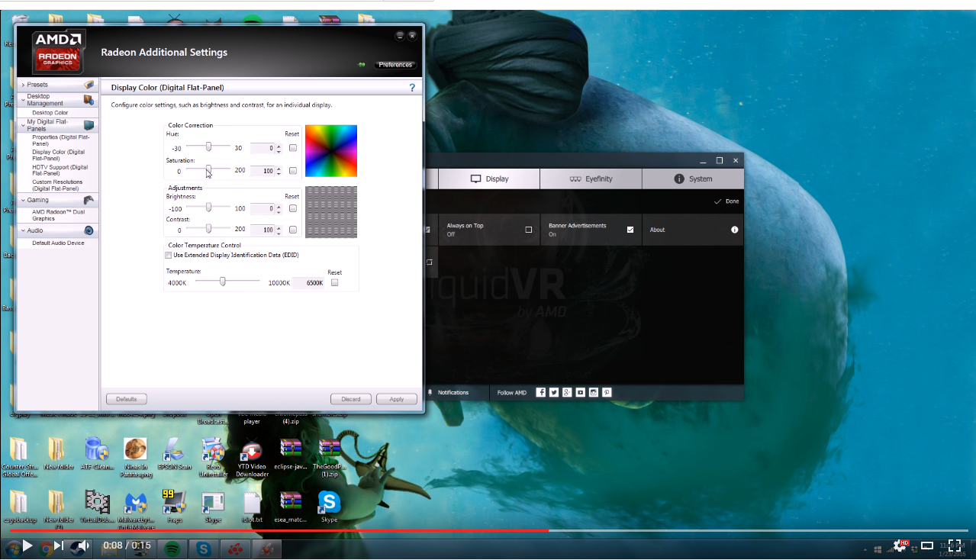
Task: Click the Skype icon in the taskbar
Action: (204, 548)
